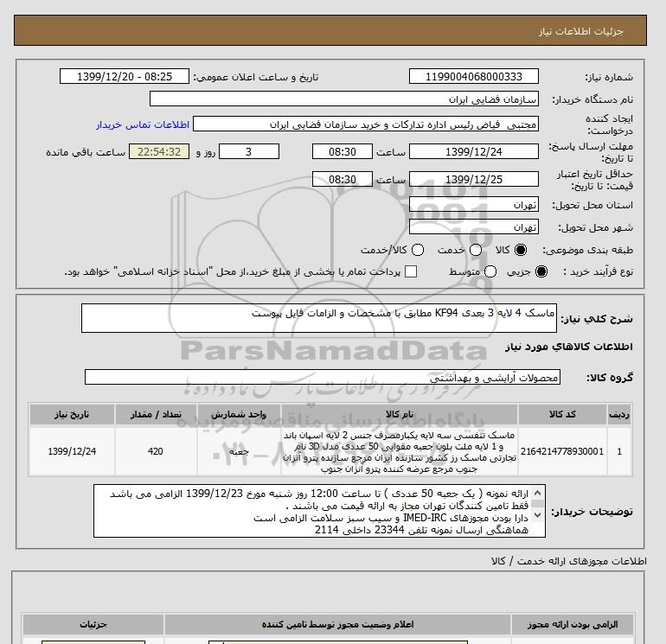Select the کالا radio button
The height and width of the screenshot is (644, 666).
pyautogui.click(x=521, y=250)
